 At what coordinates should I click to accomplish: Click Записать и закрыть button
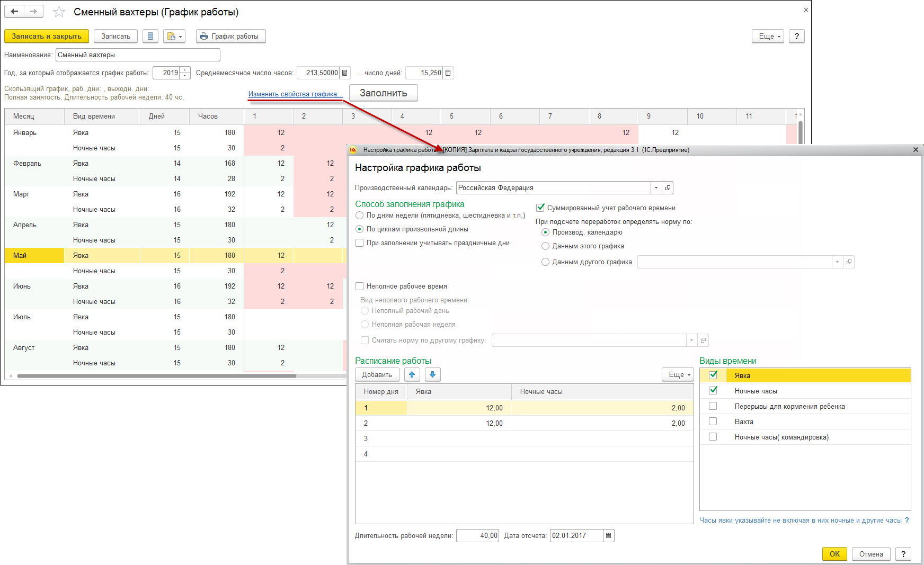pyautogui.click(x=47, y=36)
